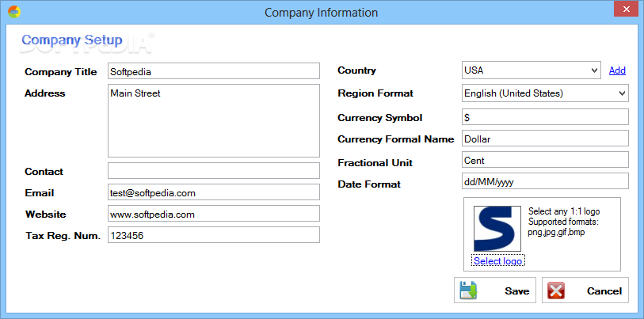The height and width of the screenshot is (319, 644).
Task: Click the Contact label
Action: (44, 172)
